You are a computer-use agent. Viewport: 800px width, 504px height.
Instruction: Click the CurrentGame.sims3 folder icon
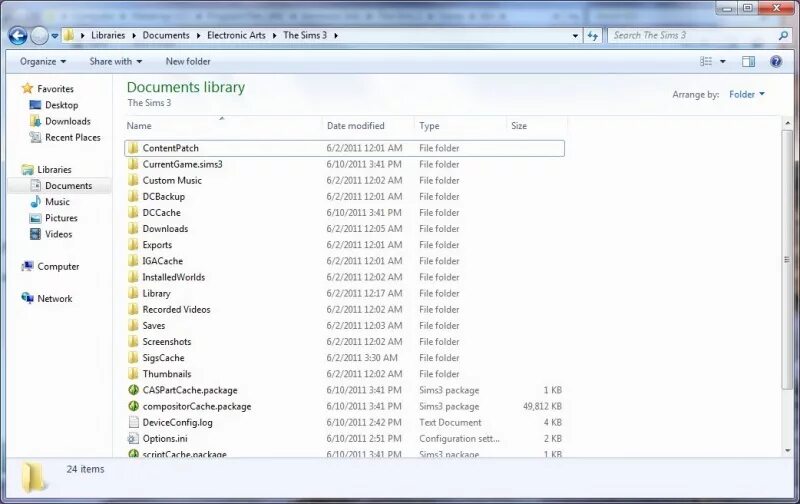133,164
